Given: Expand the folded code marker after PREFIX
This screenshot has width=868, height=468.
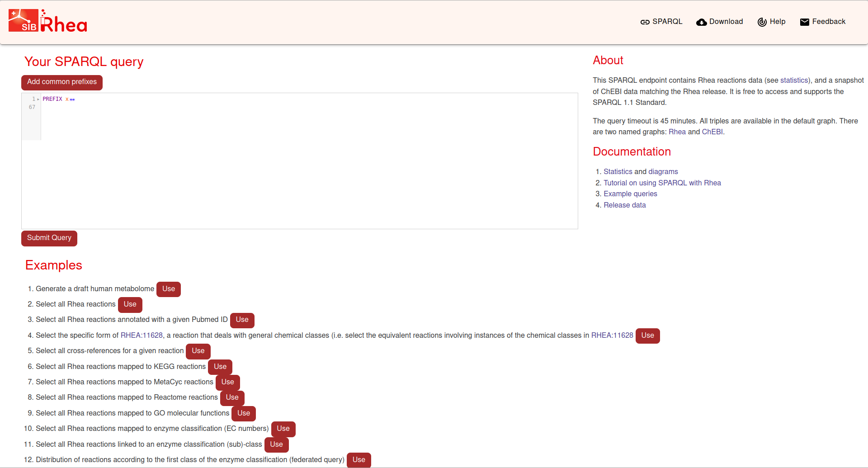Looking at the screenshot, I should pos(72,99).
